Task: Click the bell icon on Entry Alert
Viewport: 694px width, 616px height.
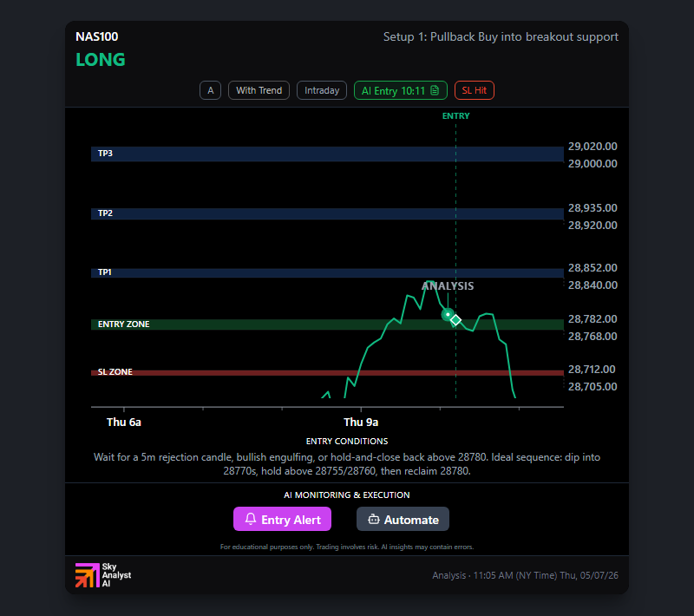Action: pos(251,519)
